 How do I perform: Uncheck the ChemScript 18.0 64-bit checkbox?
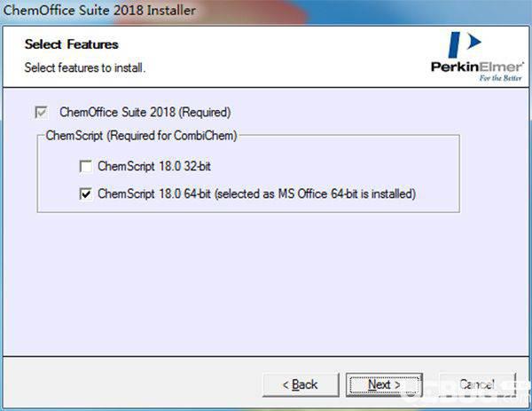pyautogui.click(x=85, y=194)
